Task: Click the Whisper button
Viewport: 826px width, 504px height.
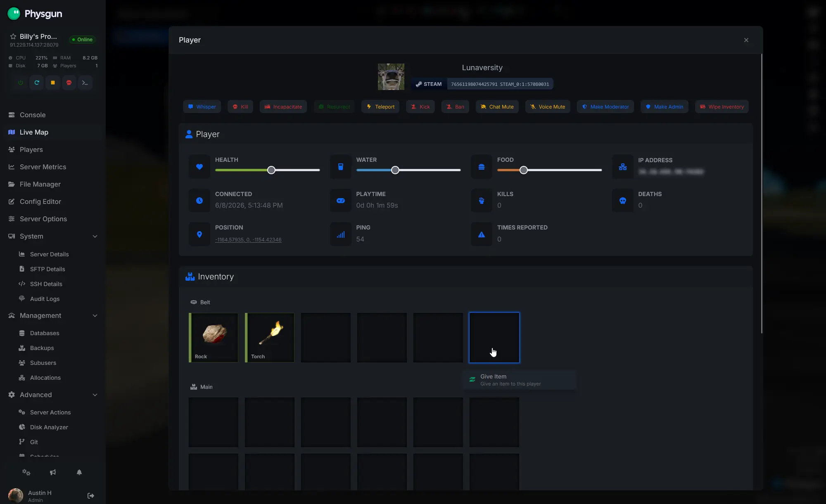Action: [202, 106]
